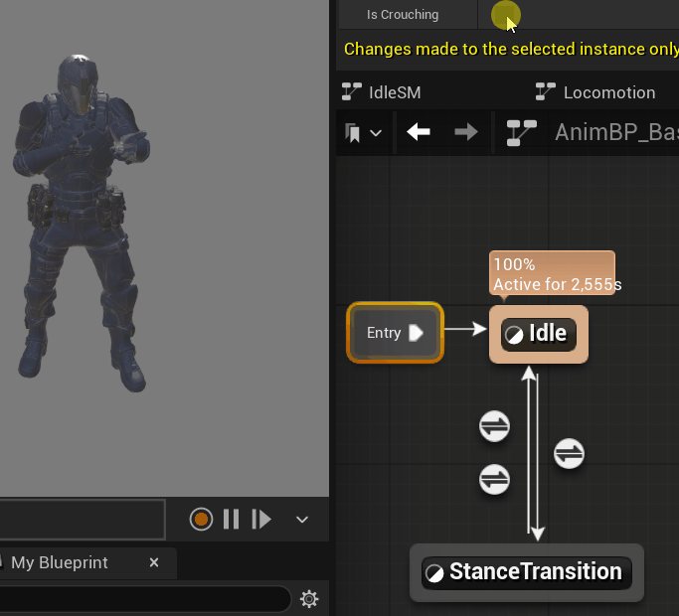Click the lower-left transition rule icon

(x=494, y=479)
